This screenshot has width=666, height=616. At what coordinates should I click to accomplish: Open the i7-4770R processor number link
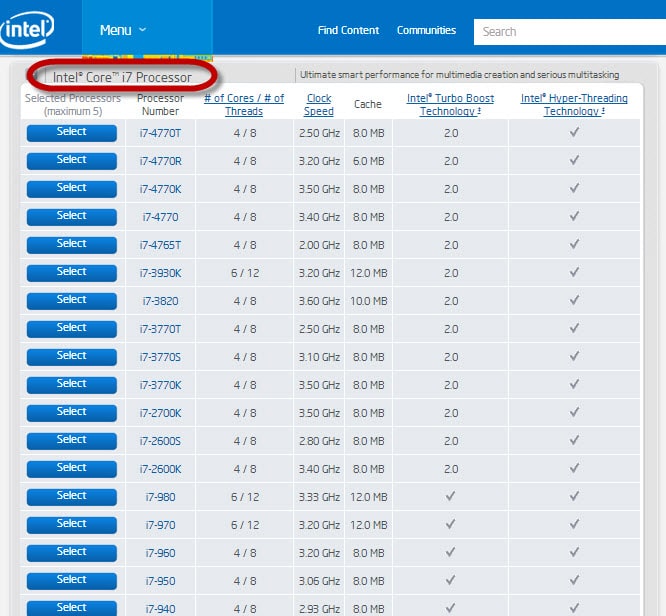pos(160,160)
